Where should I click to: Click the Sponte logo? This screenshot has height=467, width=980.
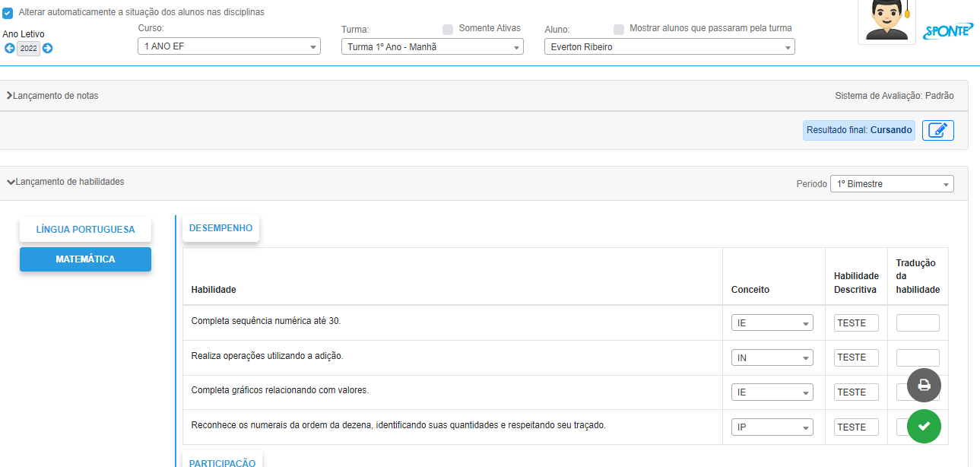(947, 31)
